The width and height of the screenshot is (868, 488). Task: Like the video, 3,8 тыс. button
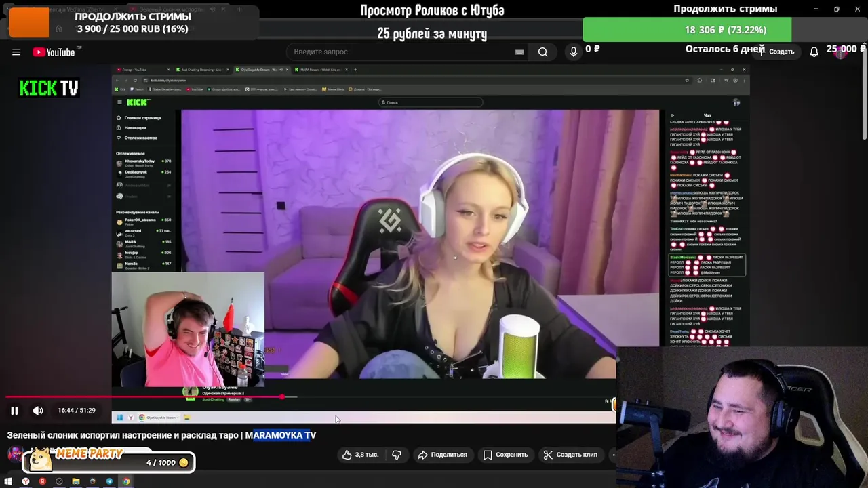coord(361,455)
